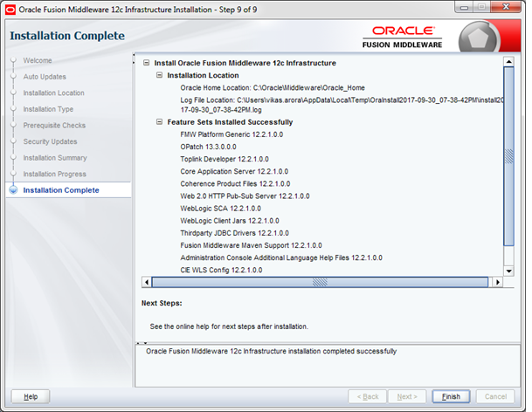532x412 pixels.
Task: Click the vertical scrollbar thumb
Action: (x=508, y=156)
